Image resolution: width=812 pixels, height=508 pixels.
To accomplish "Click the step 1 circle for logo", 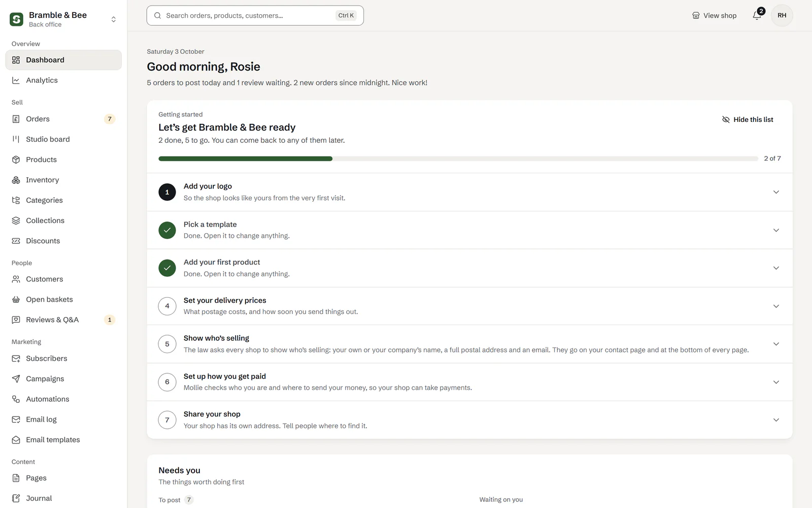I will (167, 192).
